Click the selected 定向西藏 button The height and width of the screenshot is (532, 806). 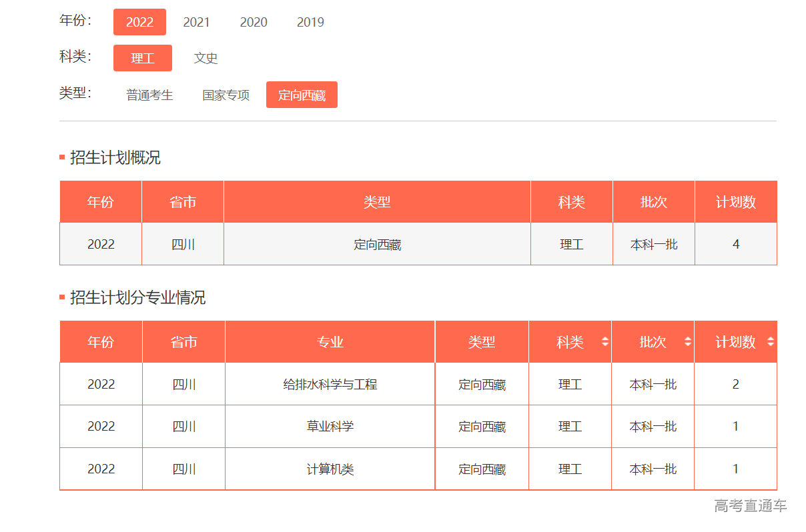pos(302,95)
